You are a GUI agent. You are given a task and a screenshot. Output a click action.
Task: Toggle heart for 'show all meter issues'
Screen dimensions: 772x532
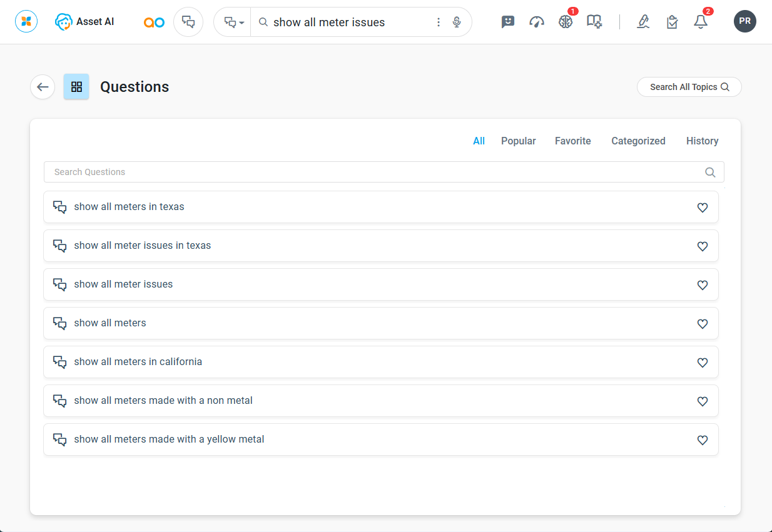703,285
